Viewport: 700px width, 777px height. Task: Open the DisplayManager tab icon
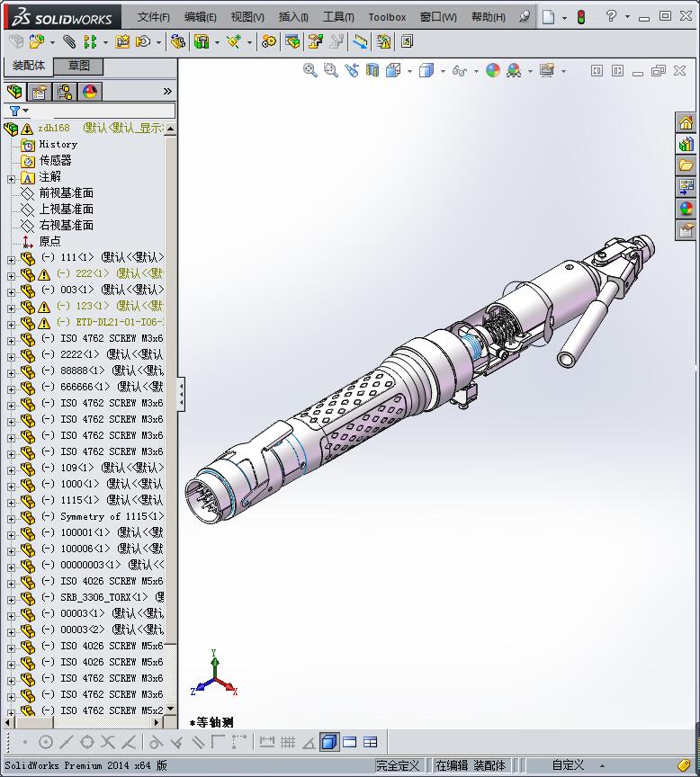pyautogui.click(x=90, y=92)
